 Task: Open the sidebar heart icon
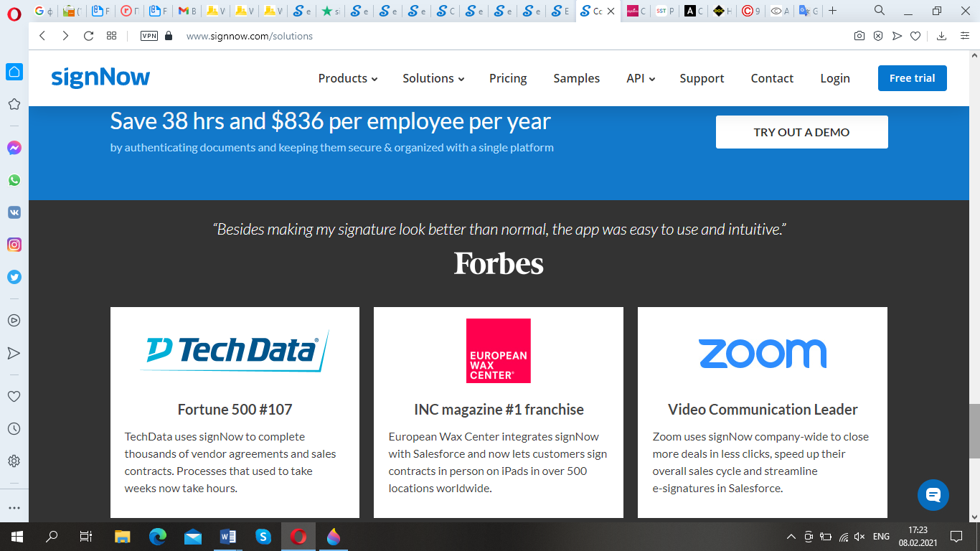tap(14, 396)
